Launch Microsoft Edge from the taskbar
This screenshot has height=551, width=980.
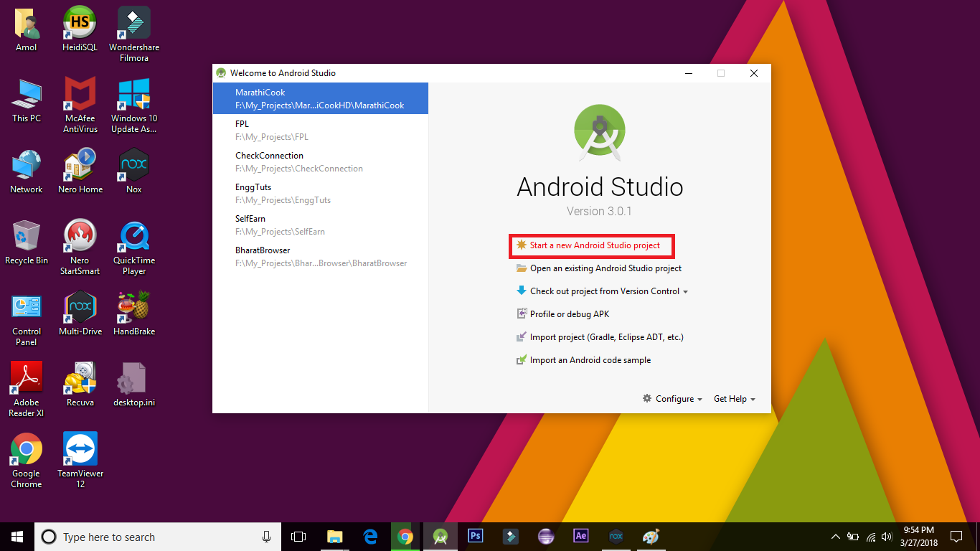[370, 537]
